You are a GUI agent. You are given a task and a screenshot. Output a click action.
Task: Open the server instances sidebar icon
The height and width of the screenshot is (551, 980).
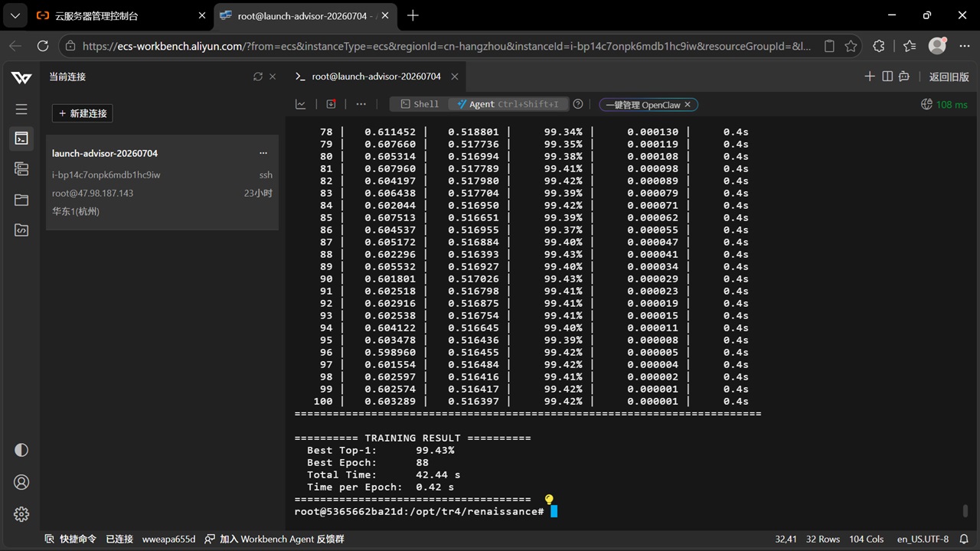pos(21,169)
